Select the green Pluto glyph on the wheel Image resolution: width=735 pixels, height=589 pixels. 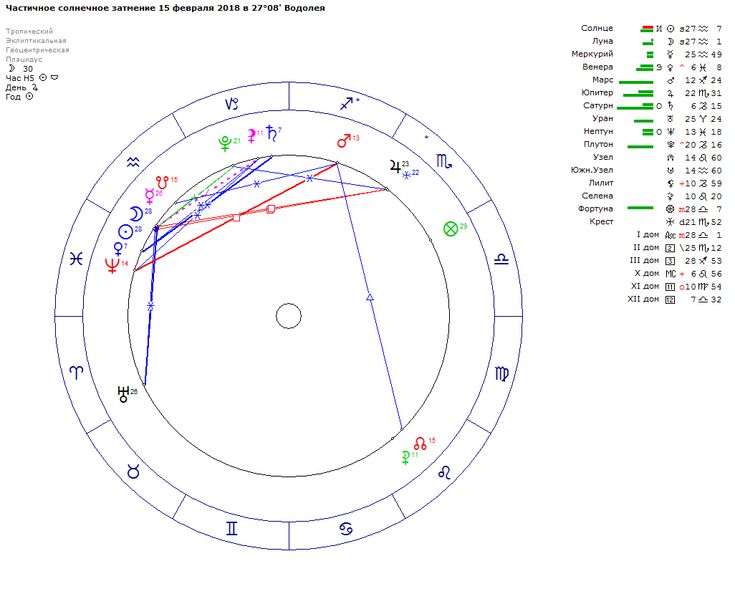click(x=225, y=143)
